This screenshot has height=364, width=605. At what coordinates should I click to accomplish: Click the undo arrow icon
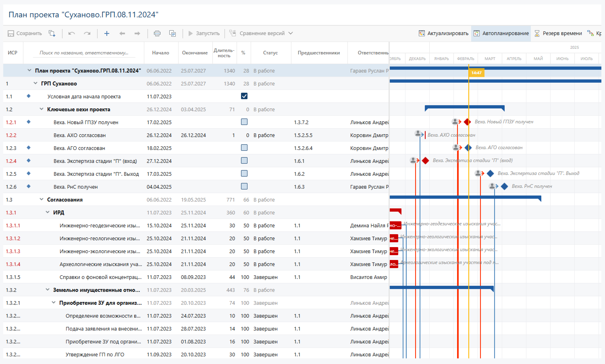click(72, 33)
